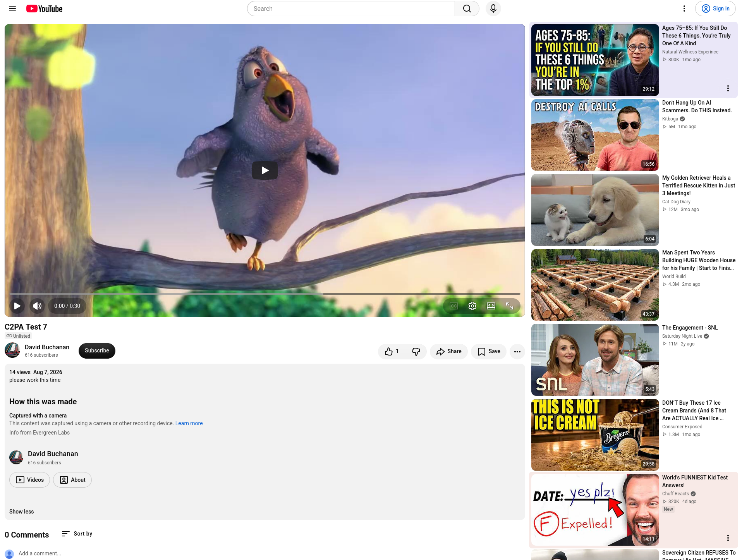Open title The Engagement - SNL
Viewport: 742px width, 560px height.
[x=690, y=328]
